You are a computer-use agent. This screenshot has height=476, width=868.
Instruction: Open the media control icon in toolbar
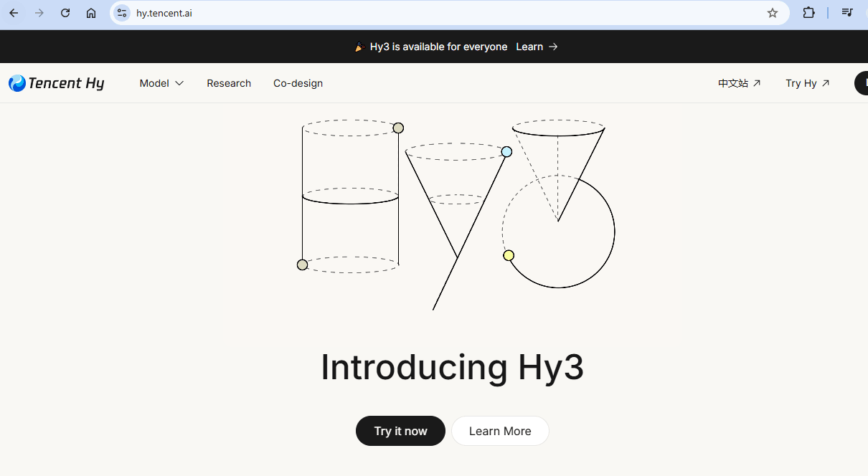tap(847, 13)
